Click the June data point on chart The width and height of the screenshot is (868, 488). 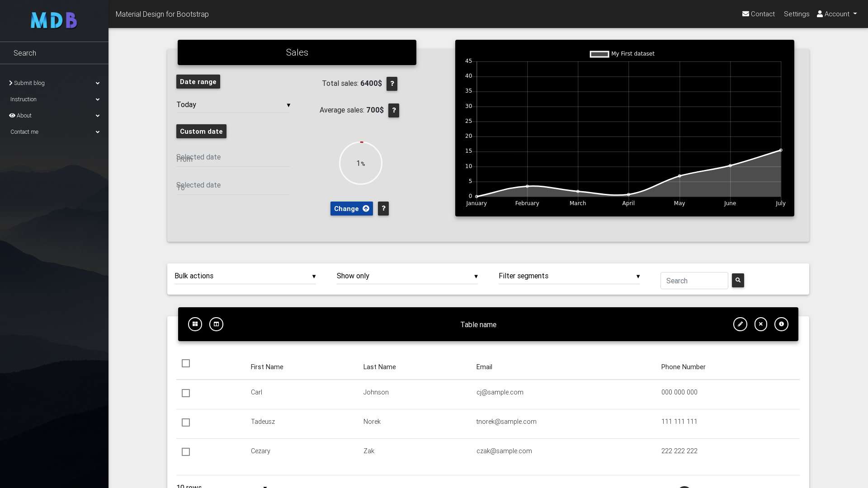pyautogui.click(x=730, y=166)
